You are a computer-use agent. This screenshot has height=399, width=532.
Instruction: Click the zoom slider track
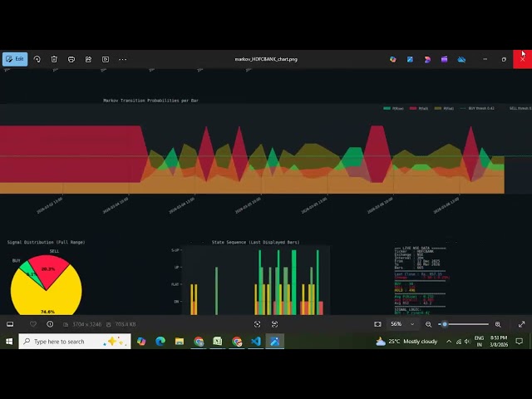464,324
